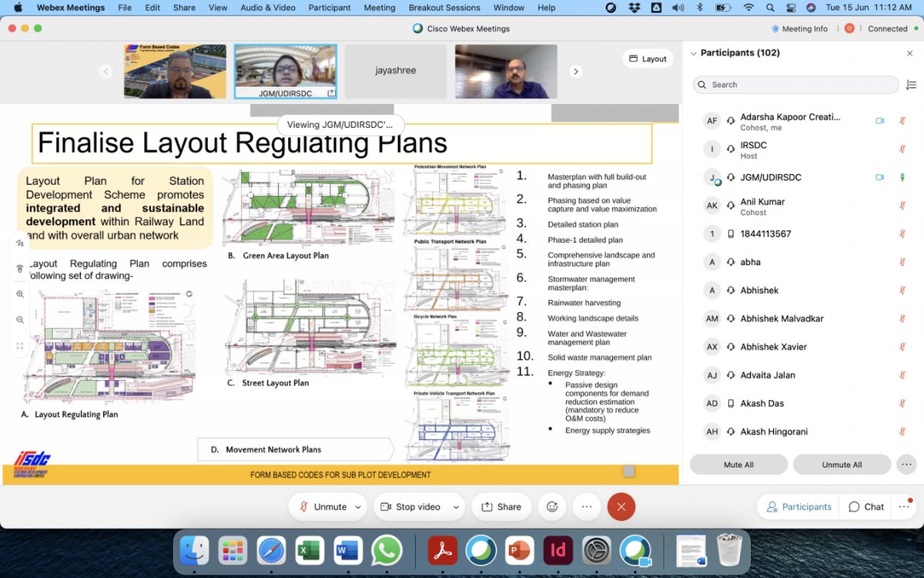Open the Share menu in the menu bar
This screenshot has width=924, height=578.
(x=184, y=8)
